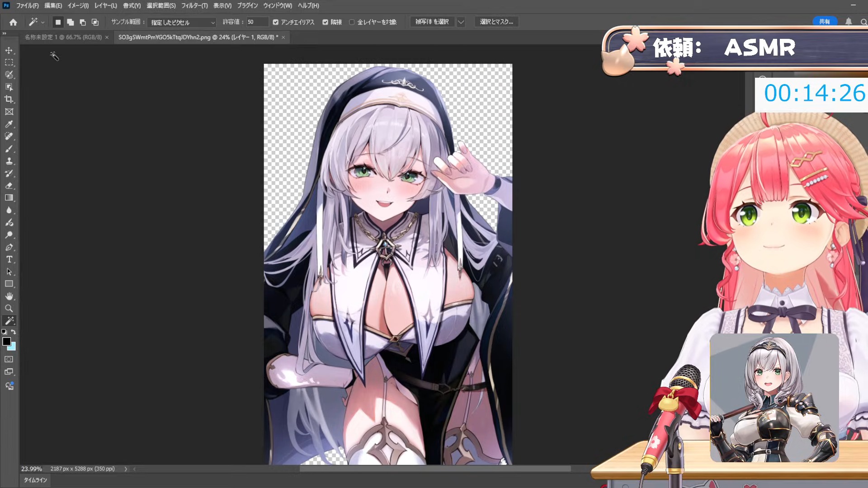Select the Horizontal Type tool
The width and height of the screenshot is (868, 488).
(x=9, y=259)
